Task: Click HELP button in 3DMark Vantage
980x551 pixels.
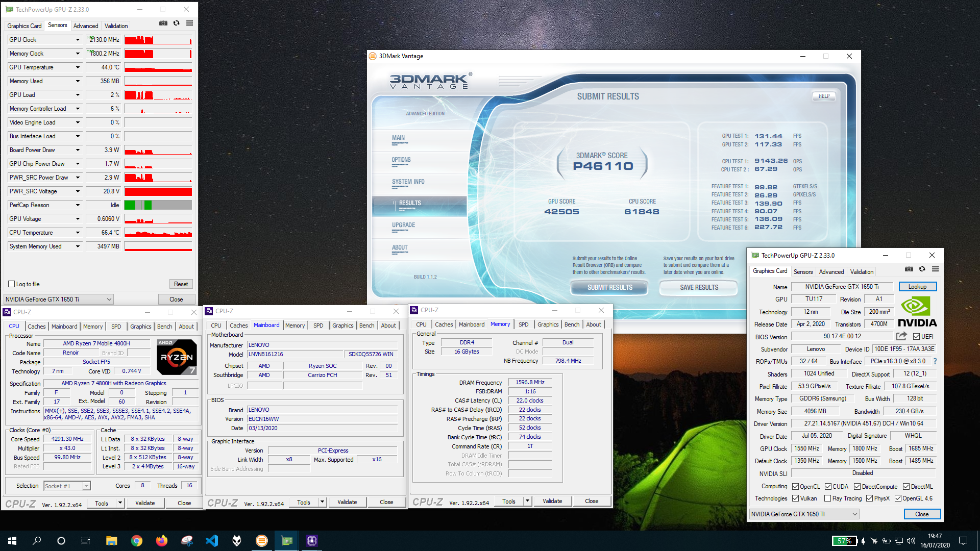Action: [x=824, y=96]
